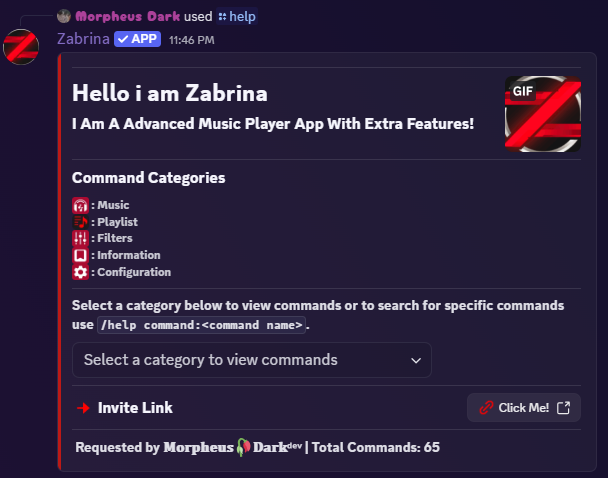608x478 pixels.
Task: Expand the dropdown using its chevron arrow
Action: (416, 360)
